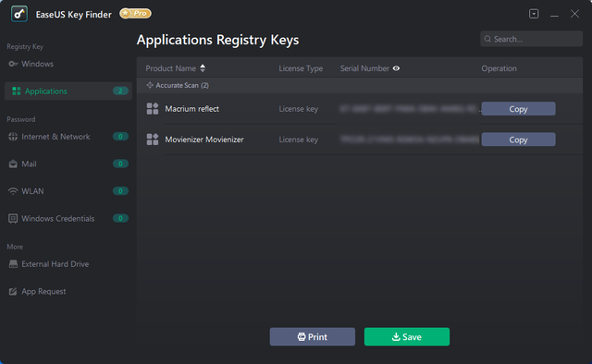The image size is (592, 364).
Task: Click the green grid icon beside Applications
Action: click(x=17, y=91)
